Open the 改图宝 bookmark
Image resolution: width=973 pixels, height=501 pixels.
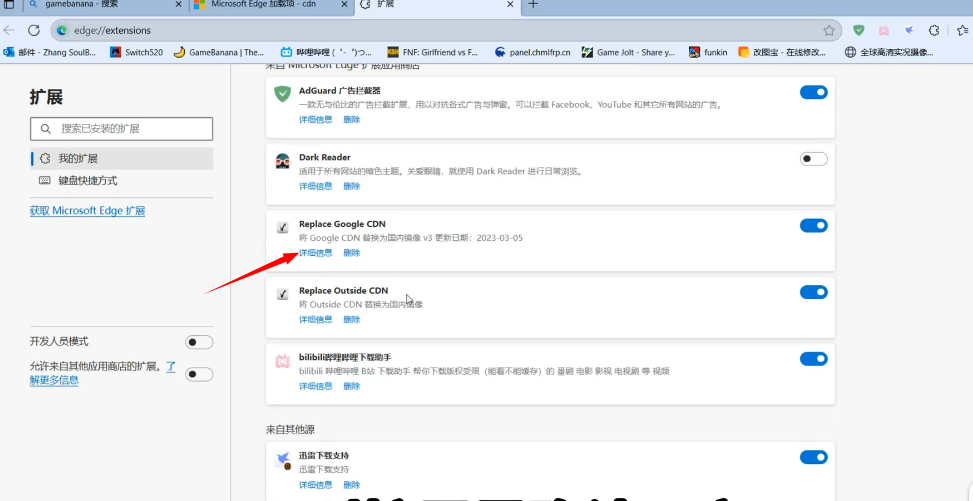tap(782, 53)
